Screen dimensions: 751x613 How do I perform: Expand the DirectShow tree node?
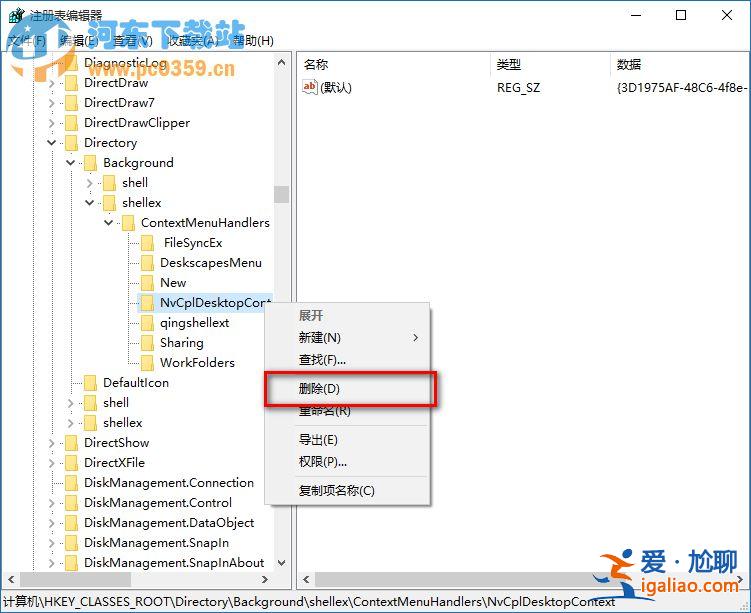pos(51,443)
